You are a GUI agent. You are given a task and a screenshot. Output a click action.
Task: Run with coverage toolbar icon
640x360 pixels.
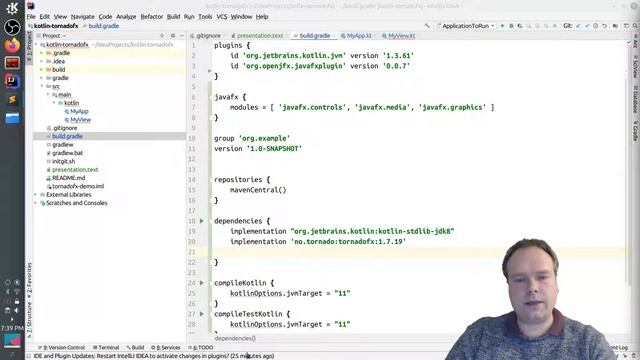pyautogui.click(x=520, y=26)
